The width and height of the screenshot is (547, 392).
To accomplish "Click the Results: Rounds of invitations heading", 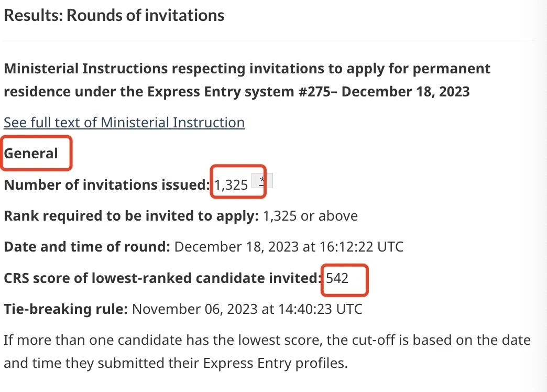I will click(114, 15).
